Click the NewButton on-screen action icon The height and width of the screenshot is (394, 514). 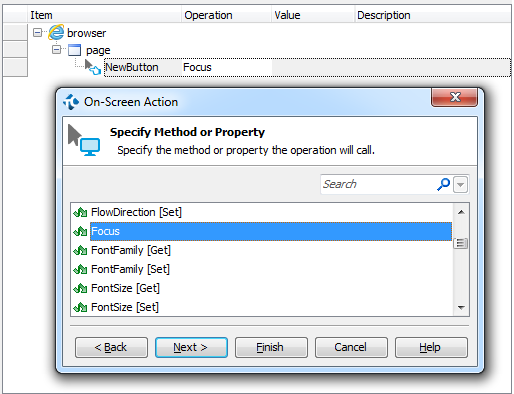click(93, 67)
